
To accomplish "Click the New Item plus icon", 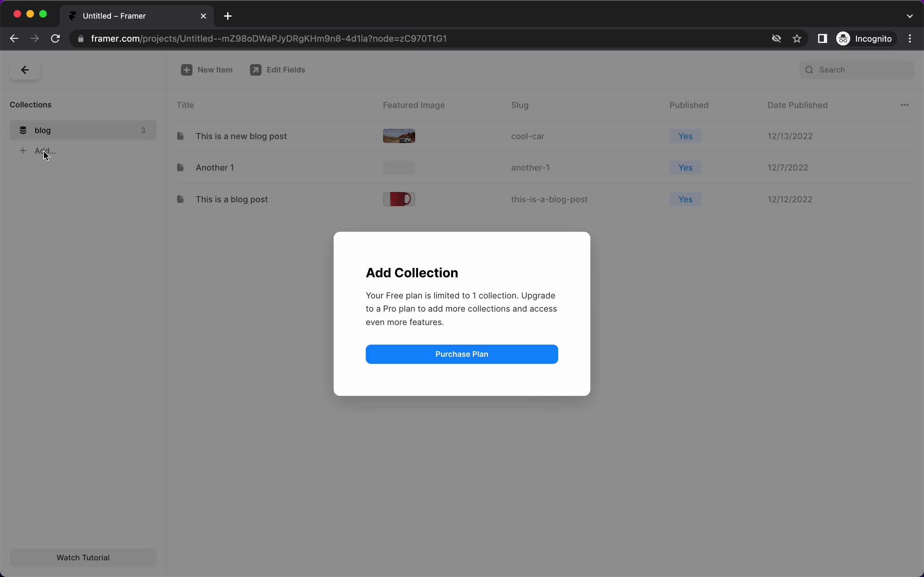I will (187, 70).
